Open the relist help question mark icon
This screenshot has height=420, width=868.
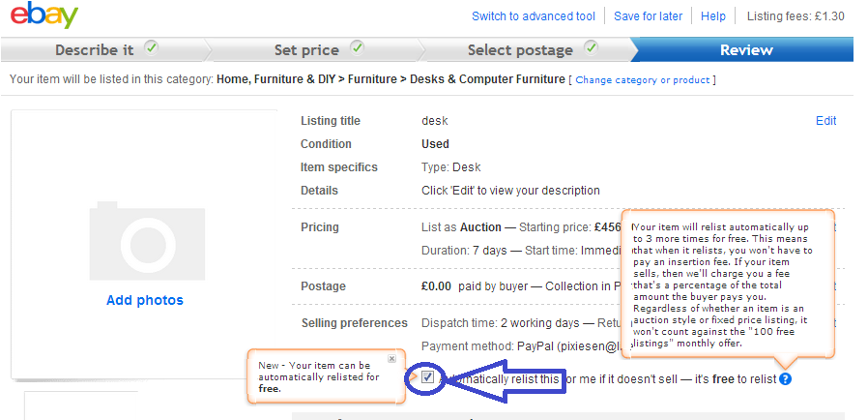pyautogui.click(x=785, y=378)
